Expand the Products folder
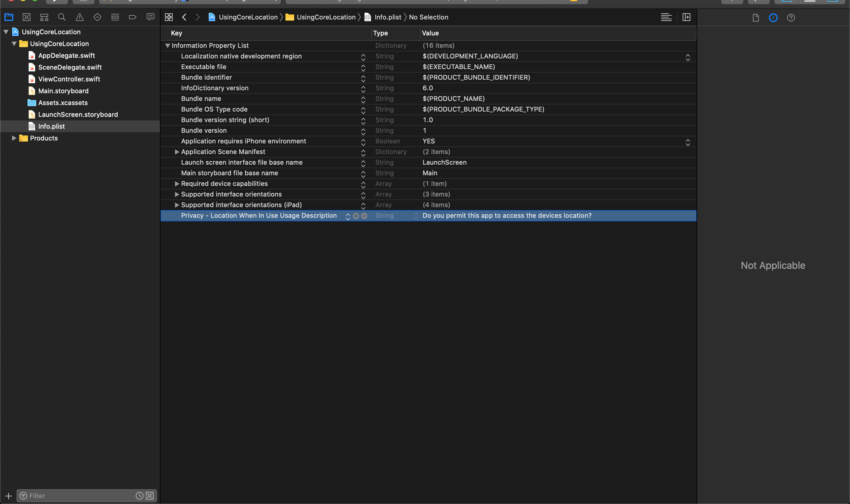The height and width of the screenshot is (504, 850). [x=14, y=138]
